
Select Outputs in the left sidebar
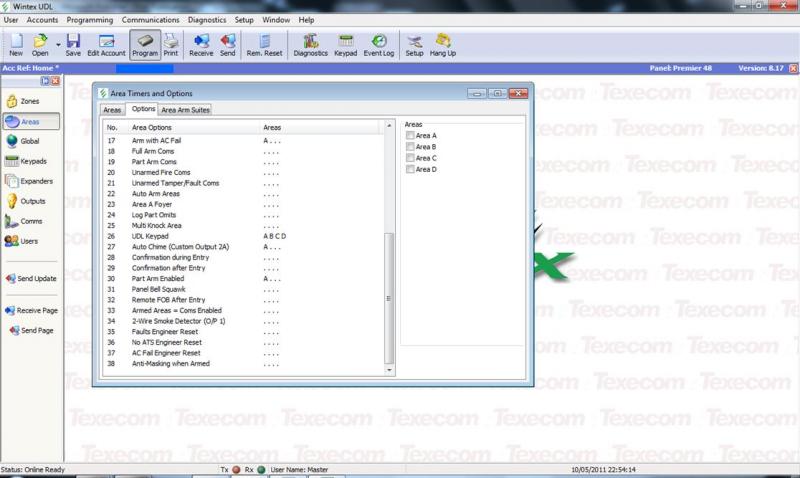click(x=29, y=201)
